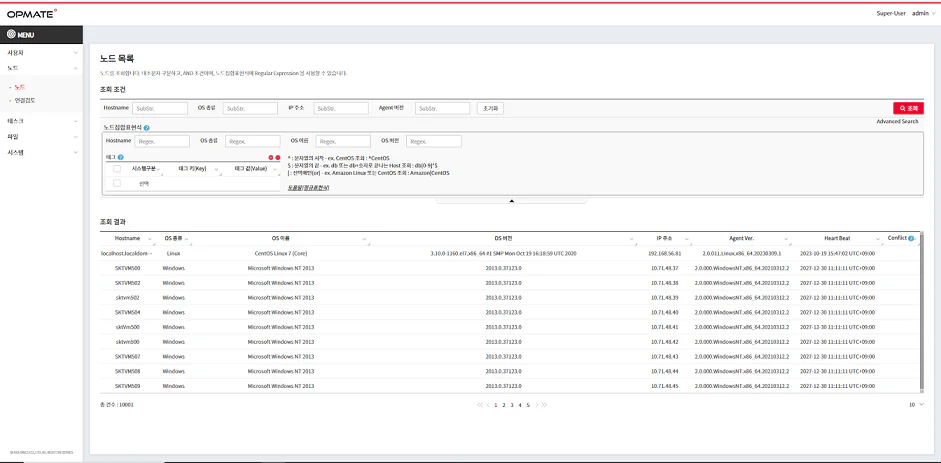Go to results page 3

tap(512, 405)
